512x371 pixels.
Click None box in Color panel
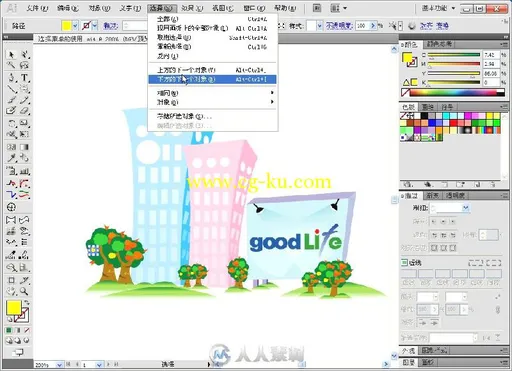405,93
